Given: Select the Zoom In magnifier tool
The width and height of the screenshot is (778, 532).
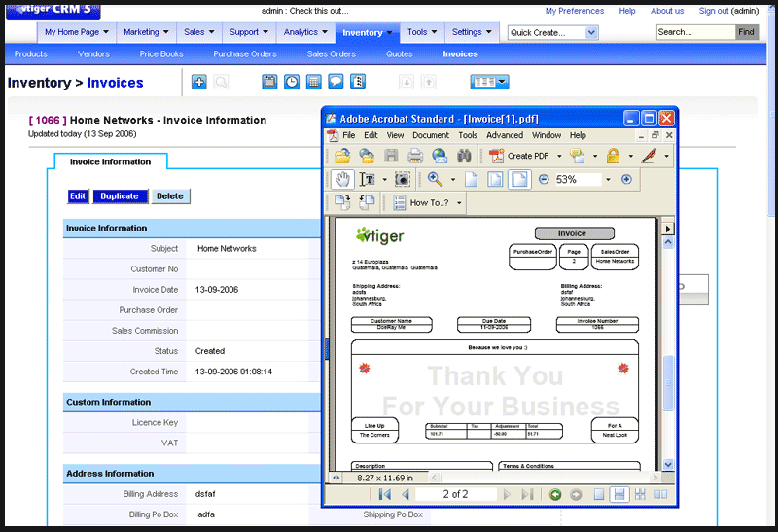Looking at the screenshot, I should 435,179.
